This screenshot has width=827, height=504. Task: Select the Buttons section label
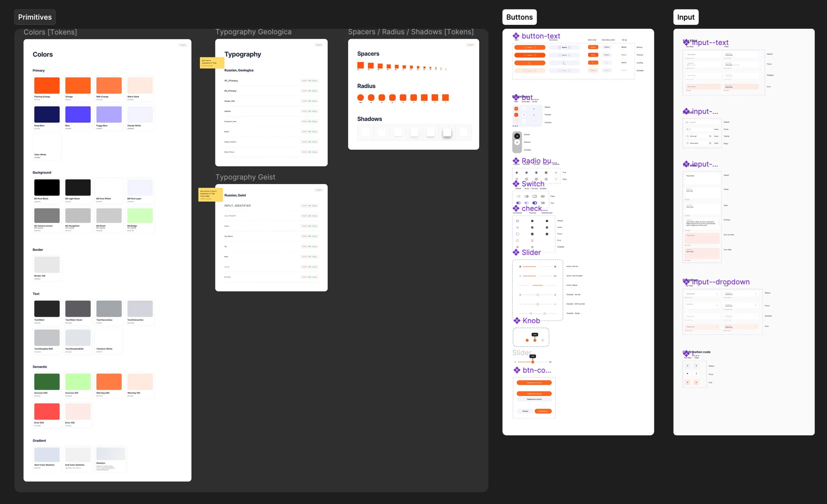coord(519,17)
